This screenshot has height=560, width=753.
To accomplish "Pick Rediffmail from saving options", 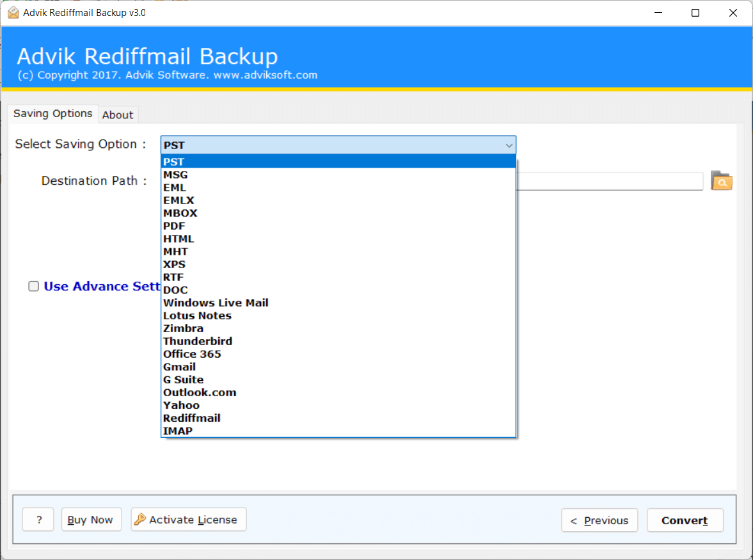I will 338,418.
